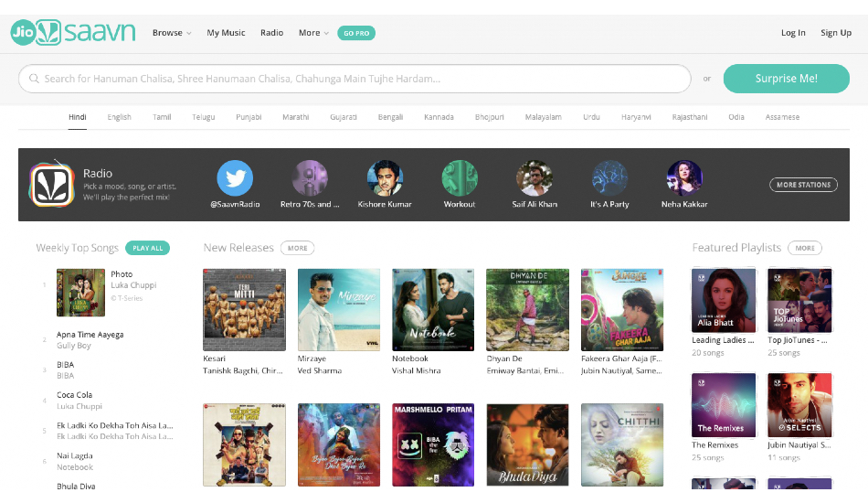
Task: Focus the song search field
Action: pyautogui.click(x=355, y=79)
